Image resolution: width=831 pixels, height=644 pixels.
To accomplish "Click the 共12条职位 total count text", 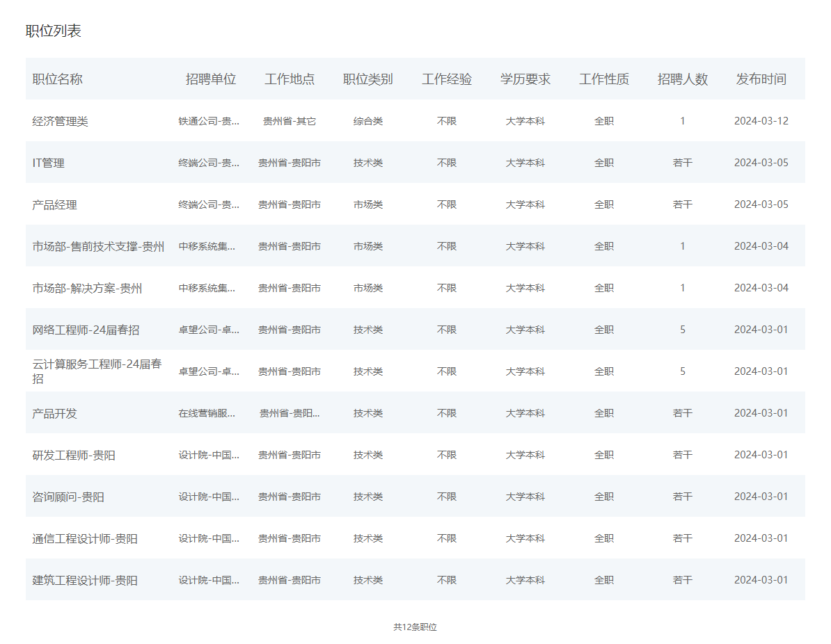I will point(415,627).
